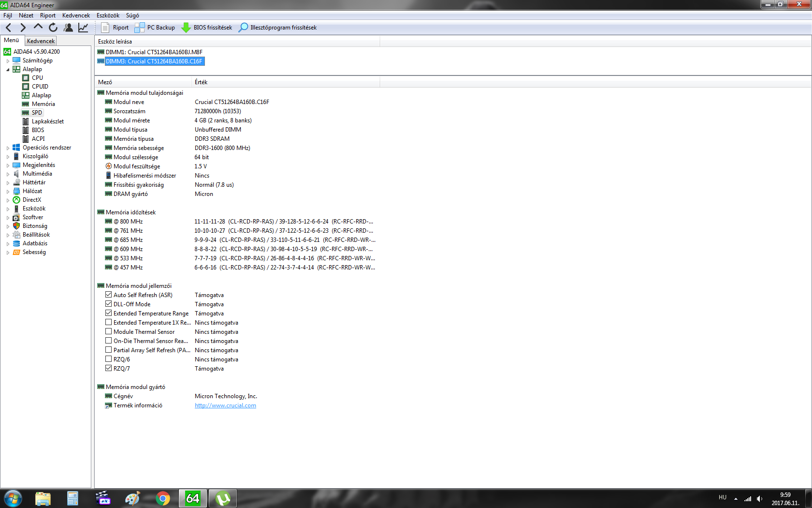This screenshot has height=508, width=812.
Task: Open the Súgó menu
Action: 132,15
